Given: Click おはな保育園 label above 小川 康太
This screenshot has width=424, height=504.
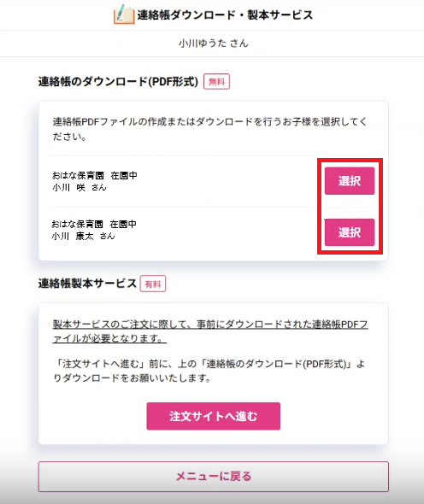Looking at the screenshot, I should pyautogui.click(x=77, y=224).
